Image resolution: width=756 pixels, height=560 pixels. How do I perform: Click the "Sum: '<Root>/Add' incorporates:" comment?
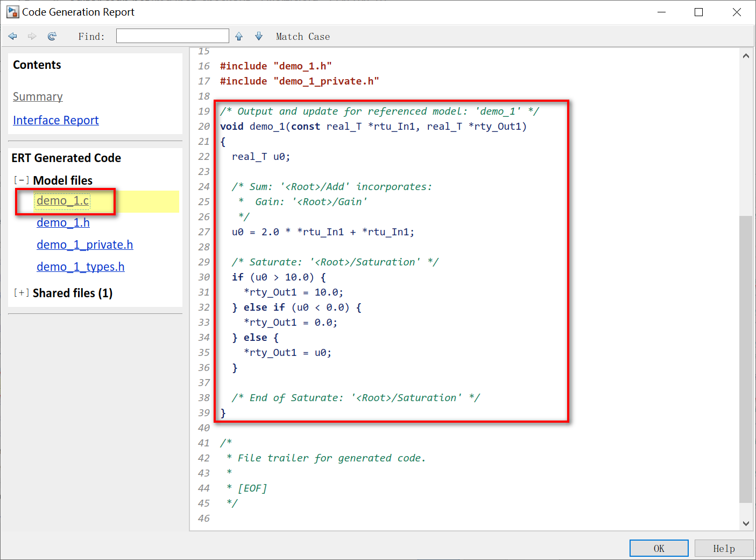click(332, 187)
